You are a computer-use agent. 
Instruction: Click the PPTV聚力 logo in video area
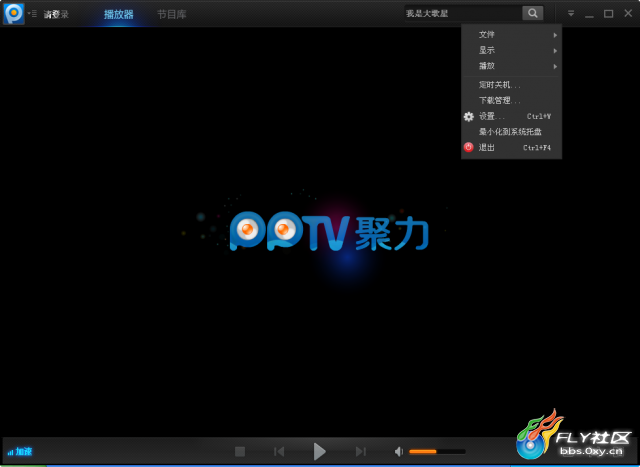click(x=329, y=231)
